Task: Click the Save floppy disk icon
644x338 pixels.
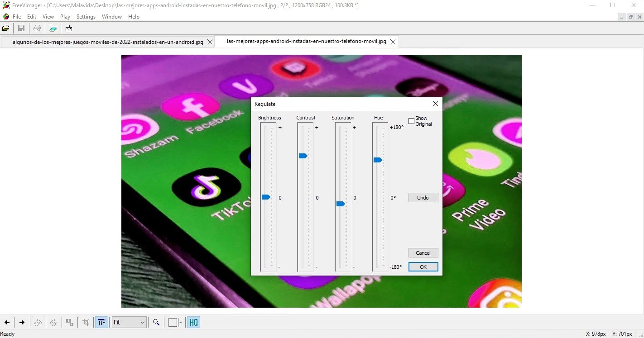Action: click(x=21, y=29)
